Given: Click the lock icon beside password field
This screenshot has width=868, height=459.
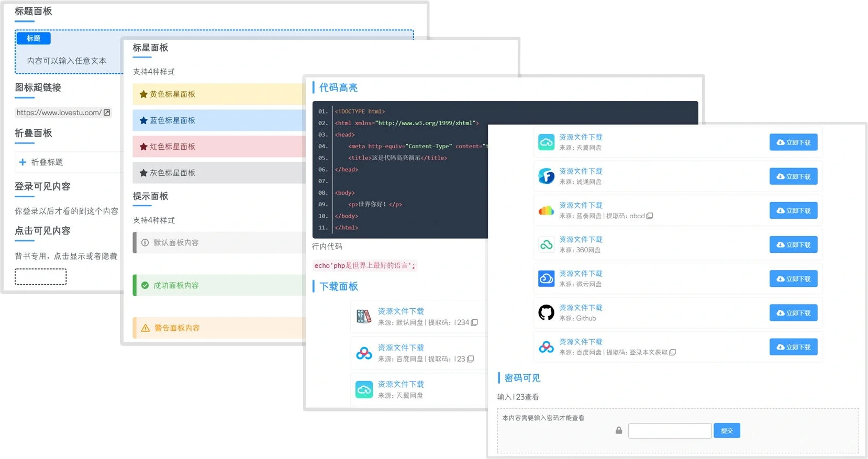Looking at the screenshot, I should point(619,430).
